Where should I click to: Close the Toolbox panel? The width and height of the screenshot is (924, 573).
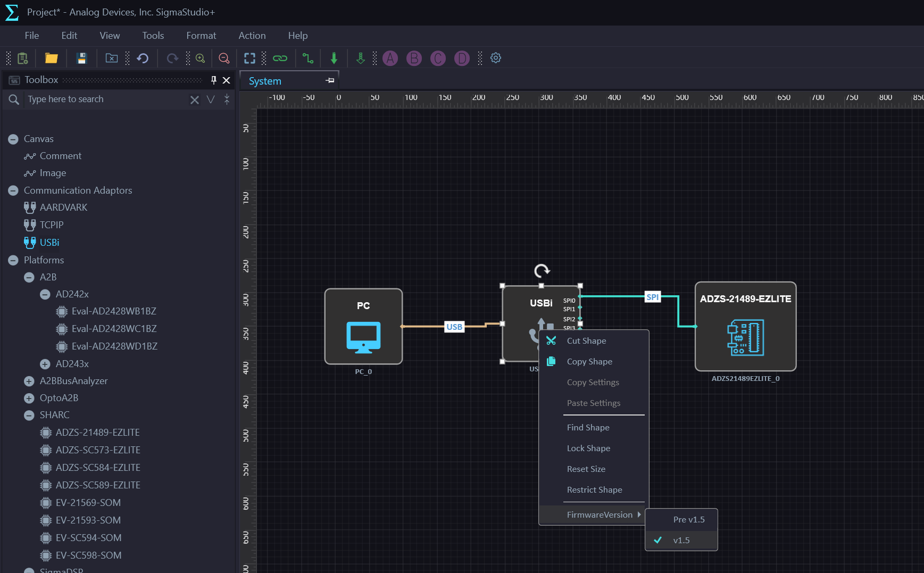coord(226,80)
